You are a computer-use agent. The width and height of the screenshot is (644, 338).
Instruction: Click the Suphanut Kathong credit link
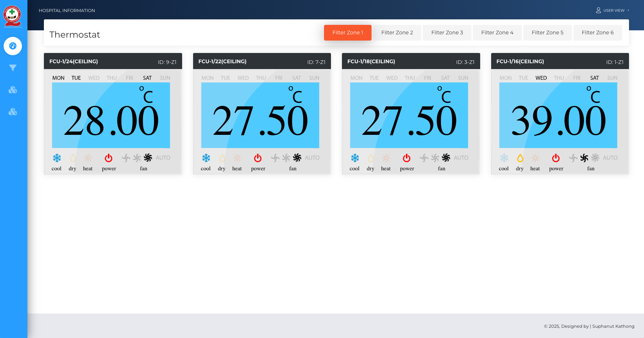tap(613, 326)
